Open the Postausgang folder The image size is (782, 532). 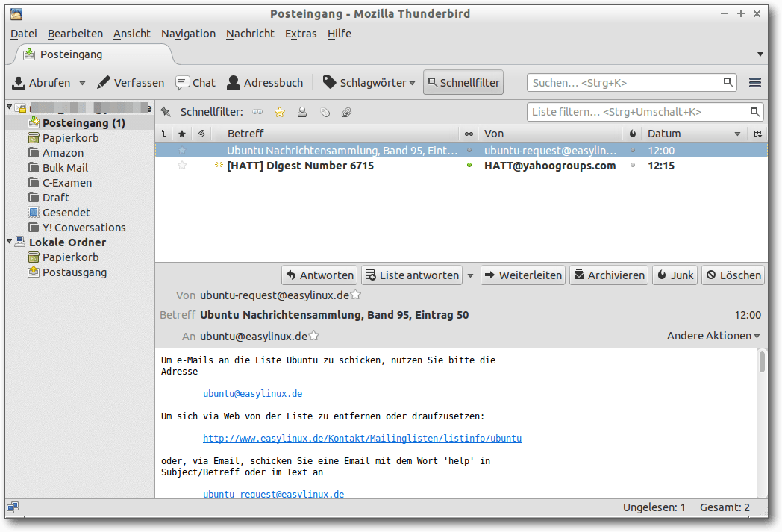pyautogui.click(x=75, y=272)
